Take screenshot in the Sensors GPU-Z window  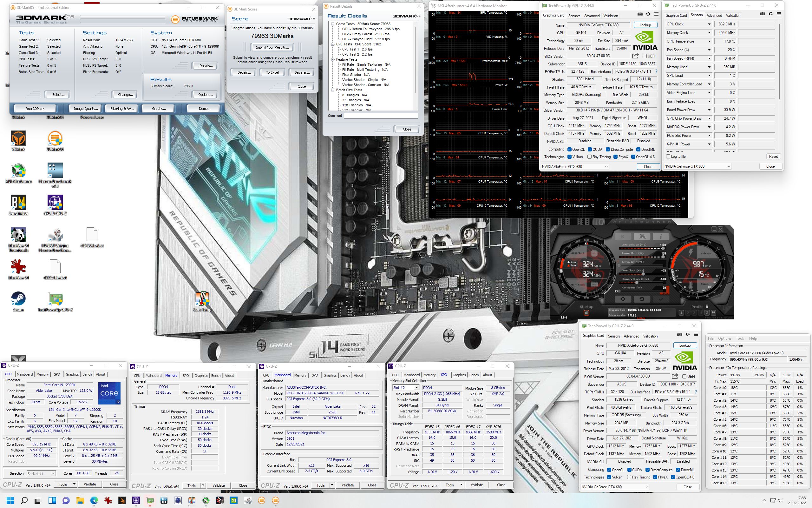762,14
